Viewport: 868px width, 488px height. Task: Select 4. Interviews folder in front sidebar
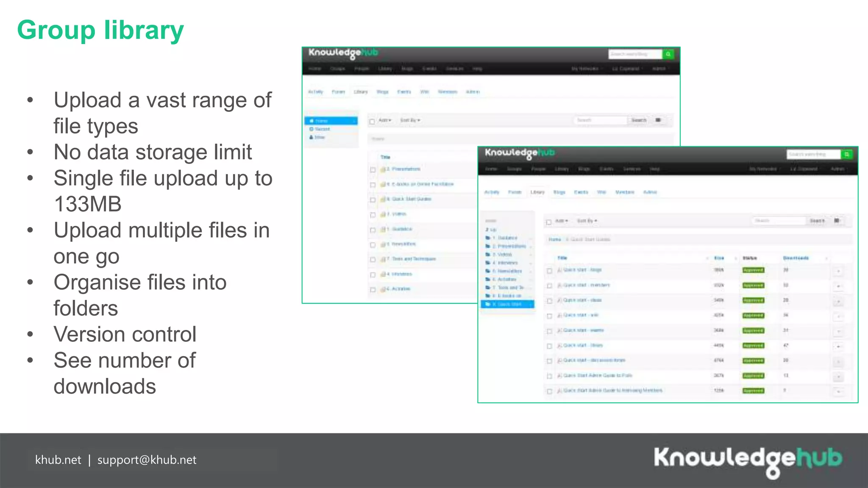click(505, 263)
